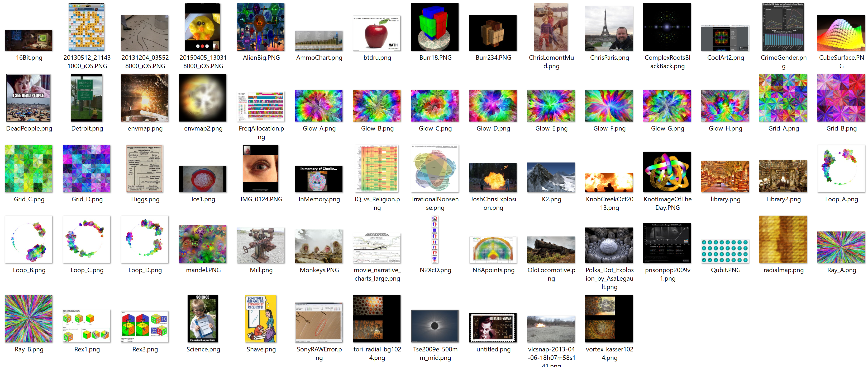The height and width of the screenshot is (367, 868).
Task: Select the Grid_A.png thumbnail
Action: point(783,98)
